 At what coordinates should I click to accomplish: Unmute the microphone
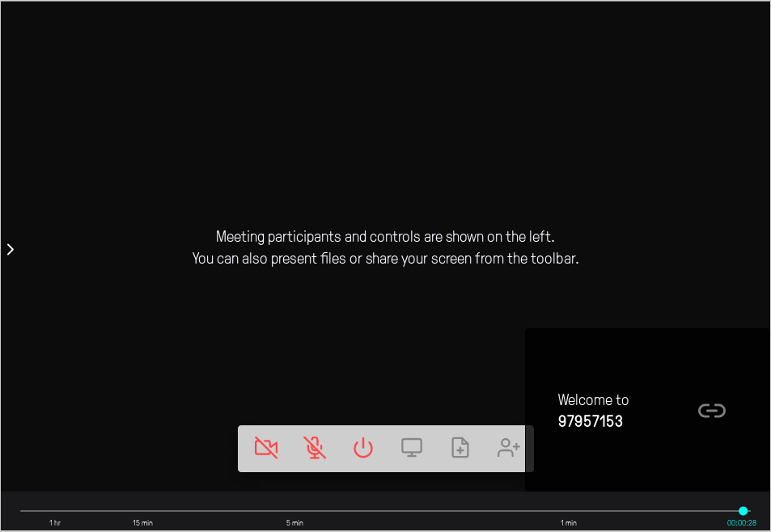point(314,447)
